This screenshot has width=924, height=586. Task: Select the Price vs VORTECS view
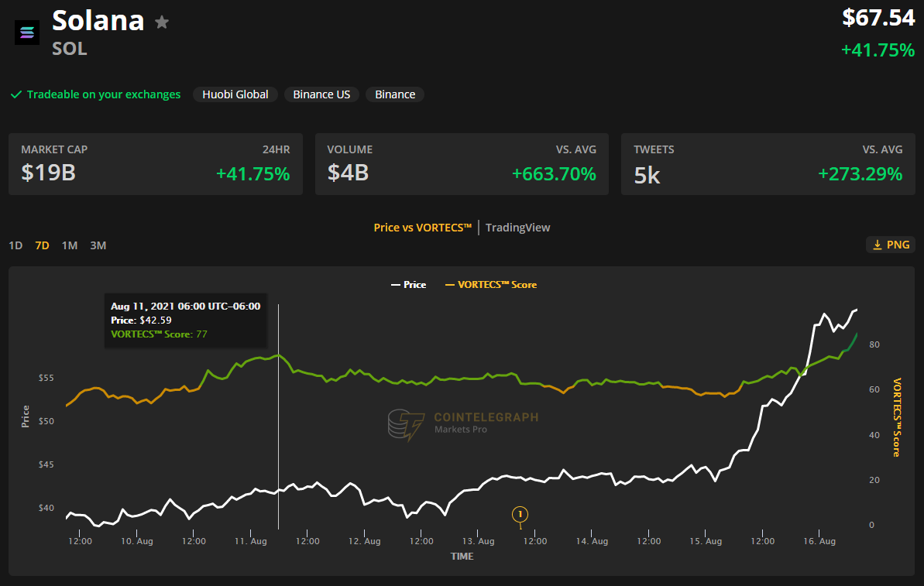[x=422, y=228]
